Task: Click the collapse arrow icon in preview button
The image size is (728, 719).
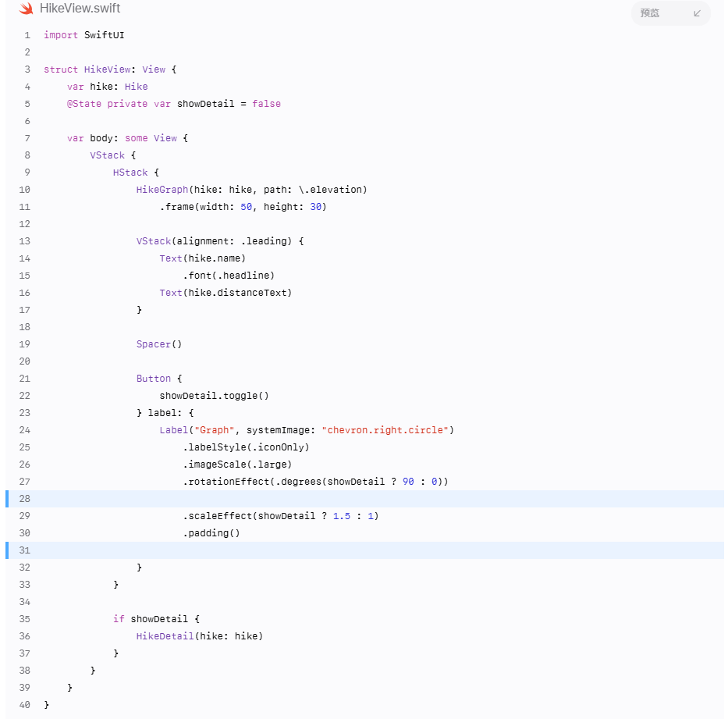Action: point(697,13)
